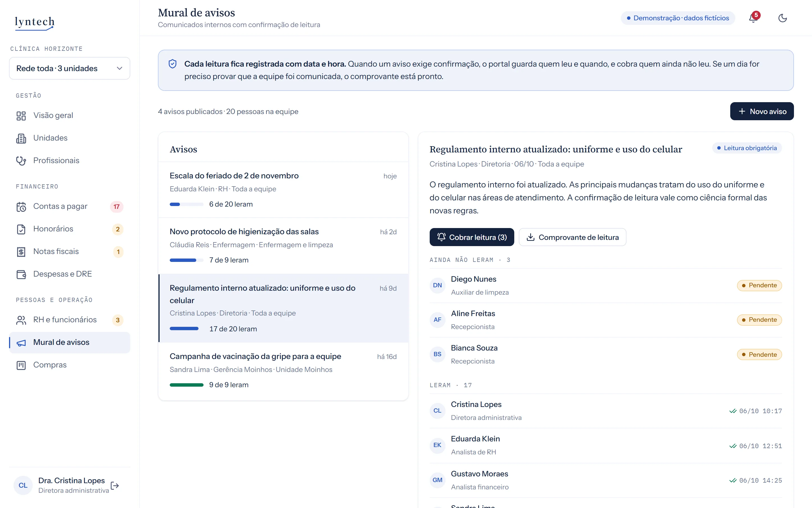Click the RH e funcionários people icon
This screenshot has height=508, width=812.
[21, 320]
